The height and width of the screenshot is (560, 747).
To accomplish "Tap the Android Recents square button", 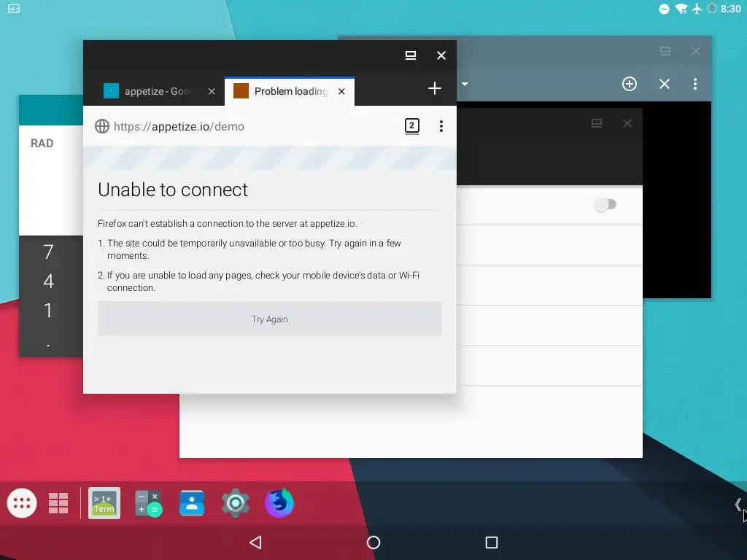I will pyautogui.click(x=492, y=542).
